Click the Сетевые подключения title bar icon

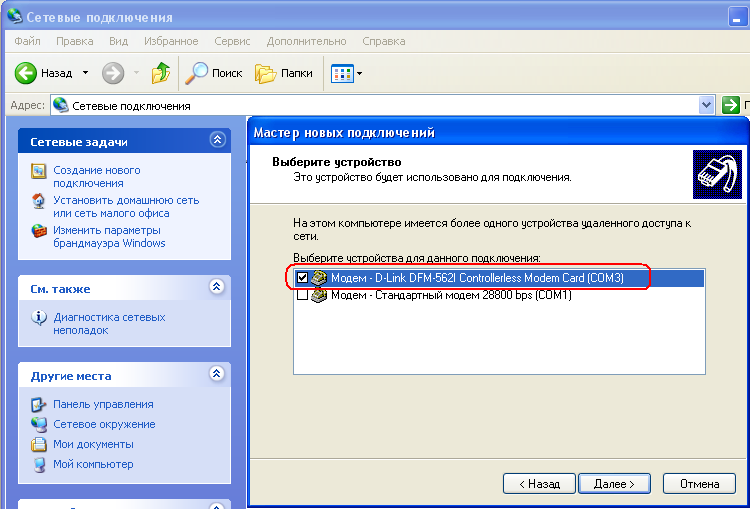tap(15, 17)
